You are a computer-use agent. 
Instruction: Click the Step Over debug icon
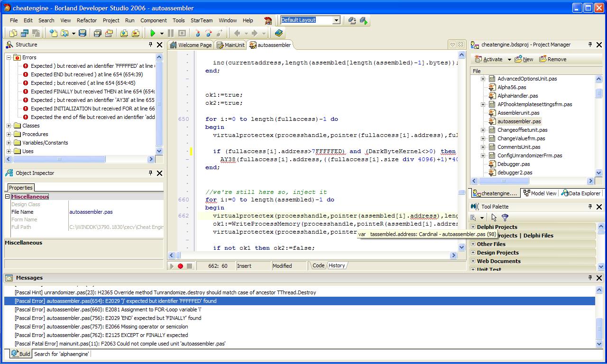click(x=209, y=33)
